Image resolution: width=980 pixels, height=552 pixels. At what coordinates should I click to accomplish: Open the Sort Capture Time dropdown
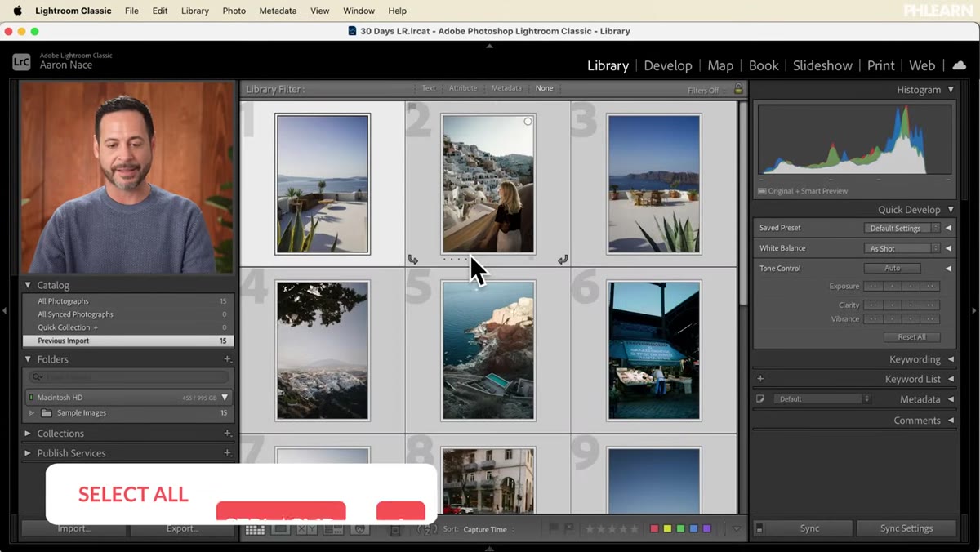489,529
